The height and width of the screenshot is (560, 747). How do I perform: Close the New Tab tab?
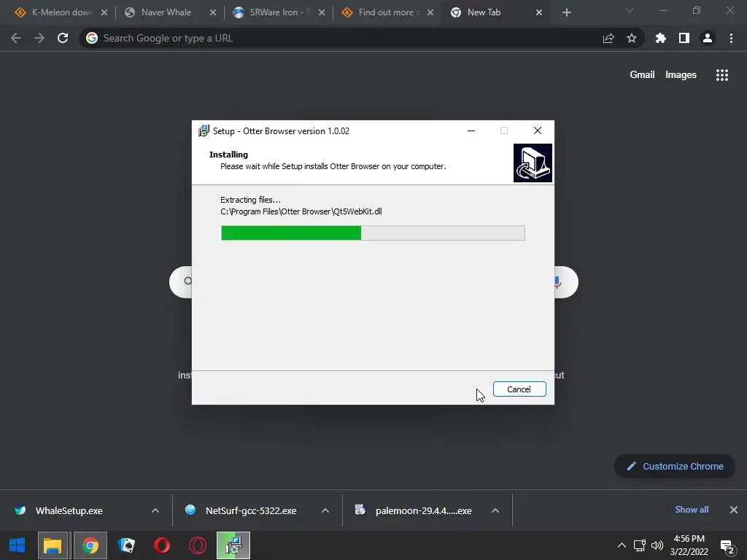[539, 12]
